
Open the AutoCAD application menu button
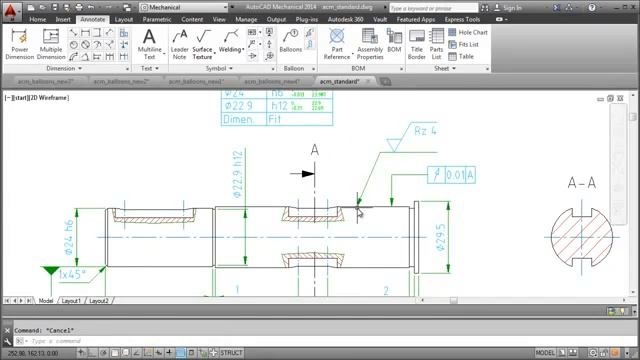click(11, 11)
